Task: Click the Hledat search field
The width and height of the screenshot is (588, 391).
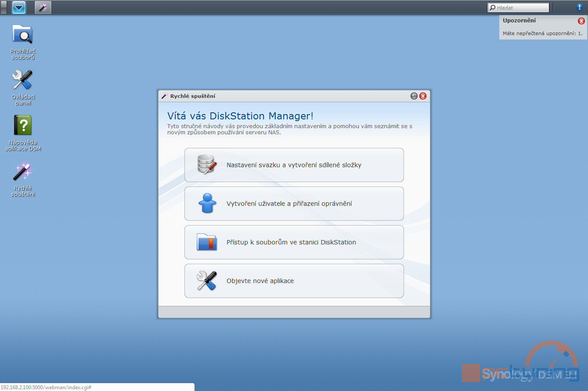Action: click(518, 7)
